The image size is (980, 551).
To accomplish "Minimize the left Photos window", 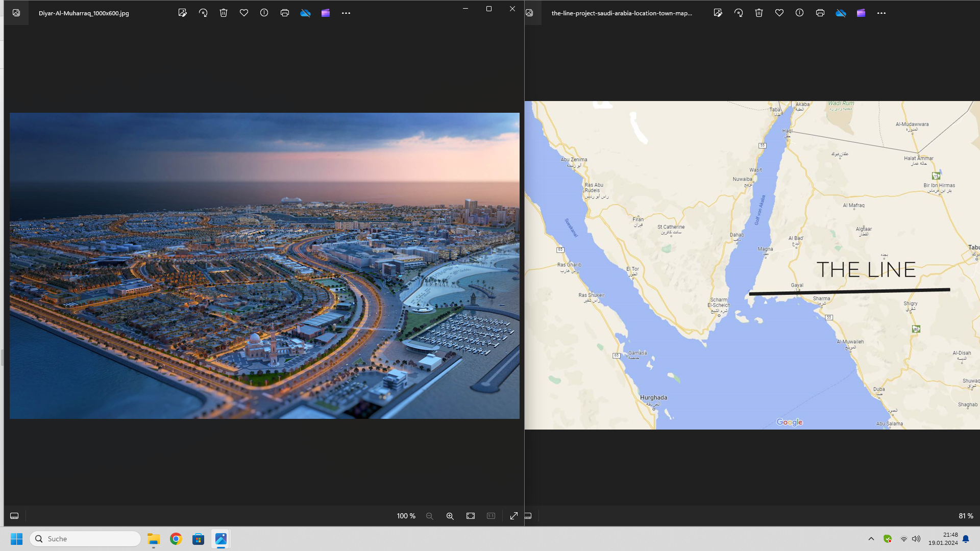I will (465, 9).
